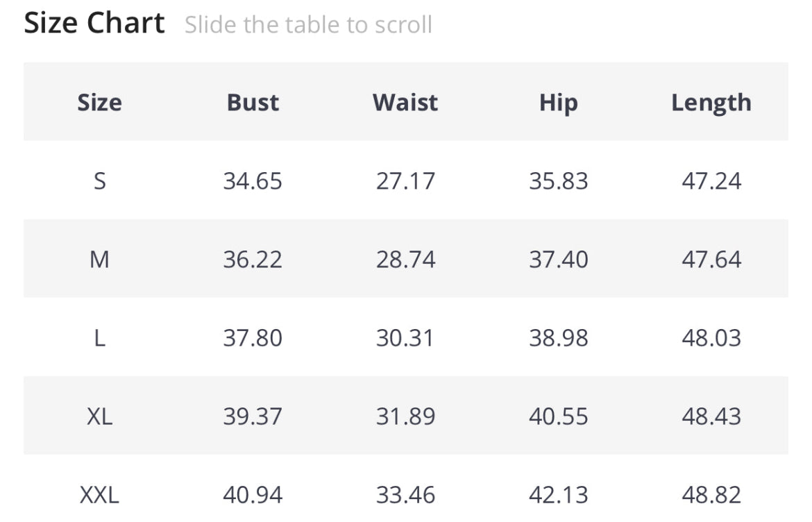Click the Length column header
This screenshot has width=812, height=522.
tap(711, 102)
